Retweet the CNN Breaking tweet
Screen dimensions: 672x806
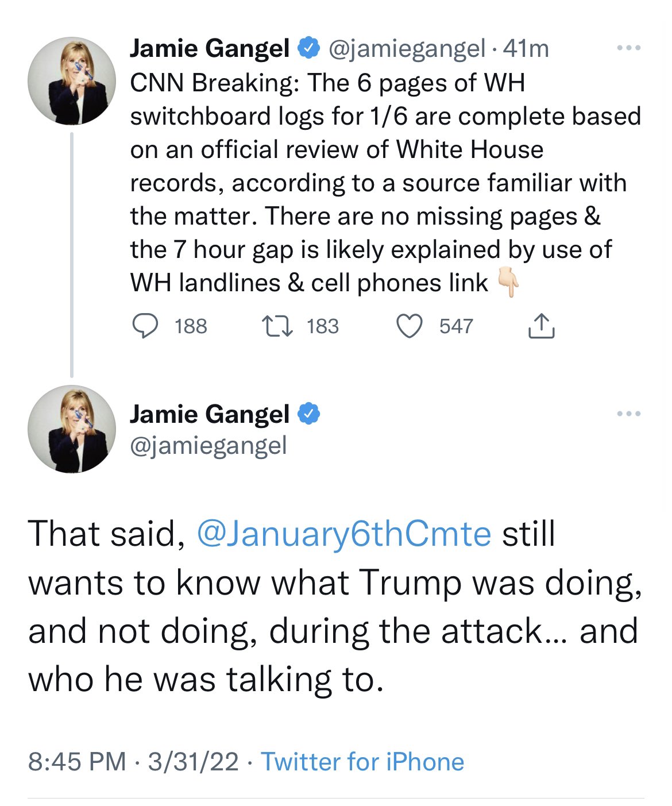(x=277, y=326)
